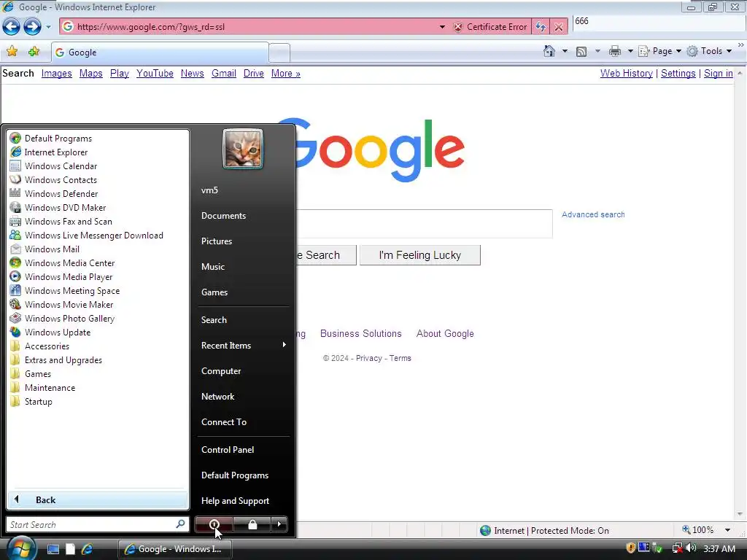Image resolution: width=747 pixels, height=560 pixels.
Task: Click the Refresh icon next to address bar
Action: pos(541,27)
